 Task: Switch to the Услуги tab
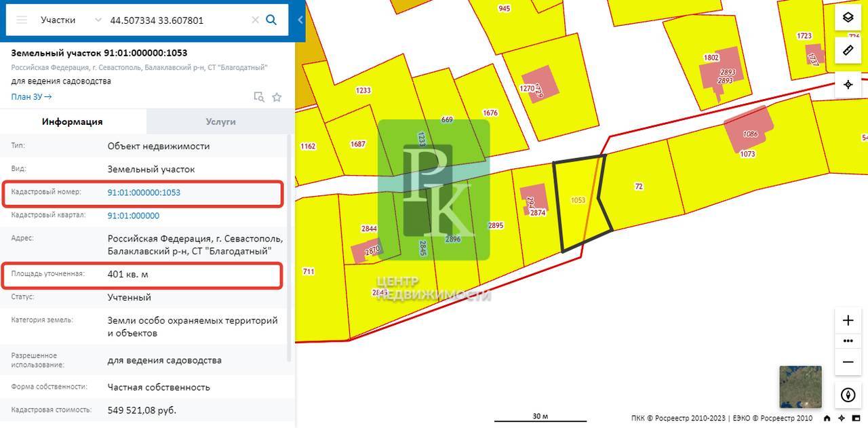point(220,121)
